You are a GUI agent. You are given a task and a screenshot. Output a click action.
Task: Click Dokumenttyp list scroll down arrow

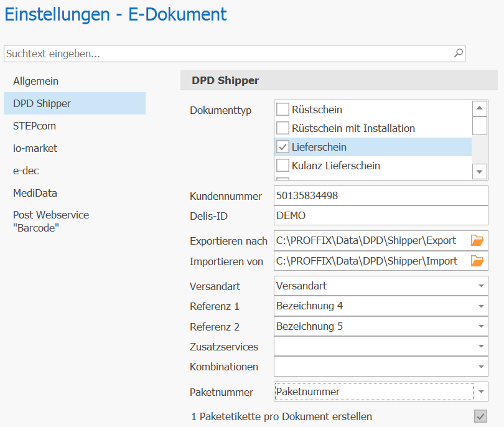coord(480,171)
